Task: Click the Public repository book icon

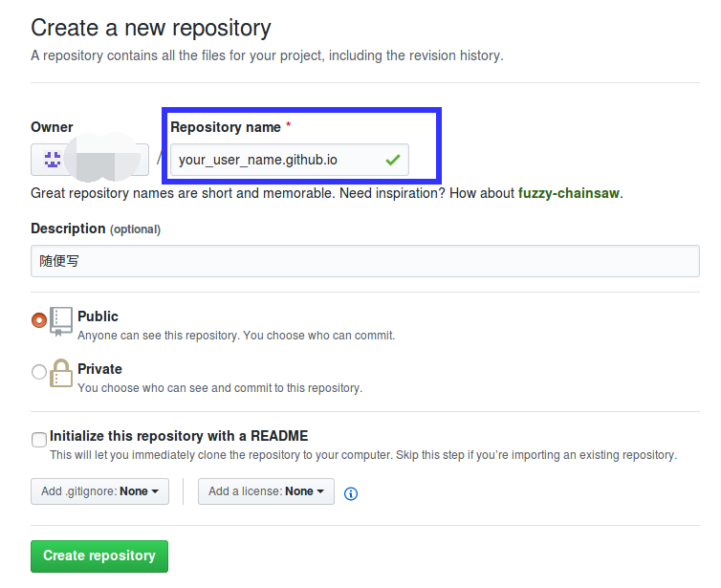Action: click(x=60, y=322)
